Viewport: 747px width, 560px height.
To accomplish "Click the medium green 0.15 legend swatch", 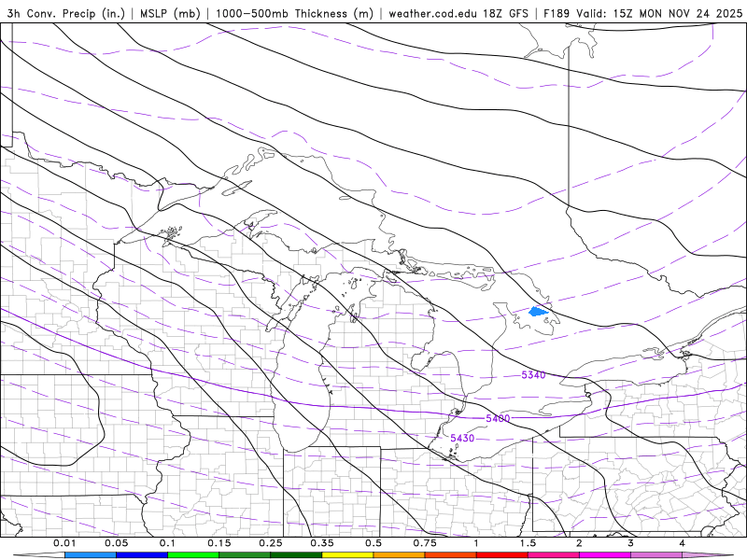I will point(245,555).
